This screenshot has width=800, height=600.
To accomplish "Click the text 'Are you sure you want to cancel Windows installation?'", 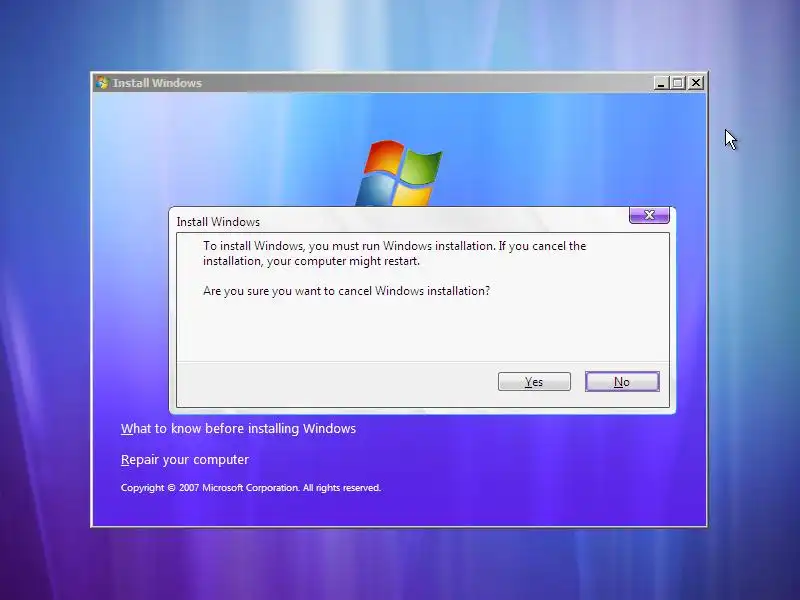I will tap(346, 291).
